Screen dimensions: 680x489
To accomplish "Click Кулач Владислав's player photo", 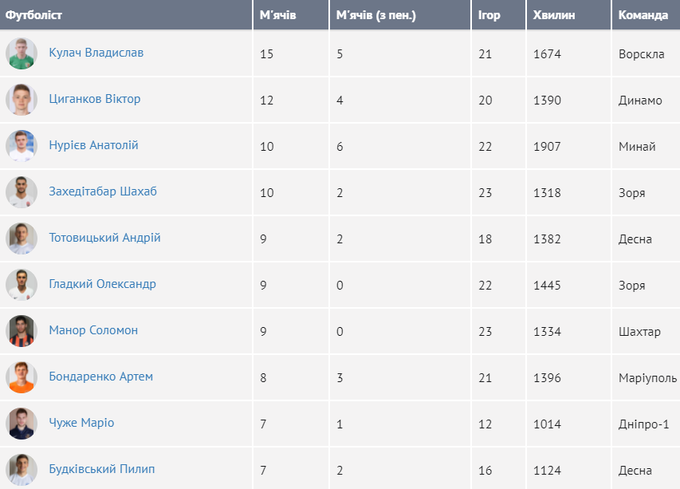I will pos(21,53).
